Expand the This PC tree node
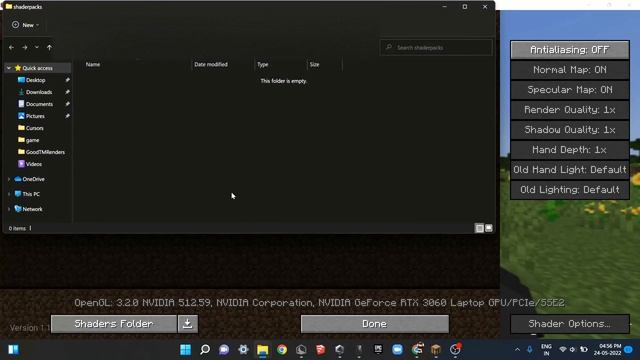640x360 pixels. [x=9, y=194]
